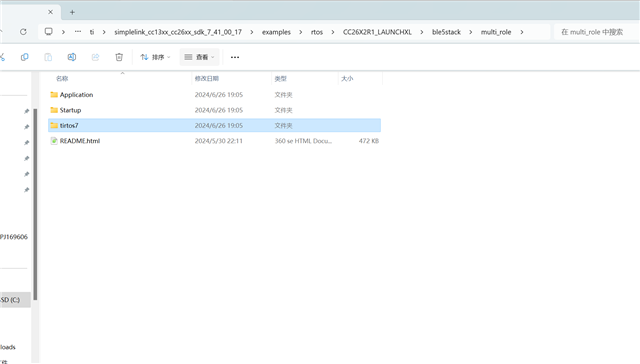Image resolution: width=640 pixels, height=364 pixels.
Task: Click the Paste toolbar icon
Action: [x=48, y=57]
